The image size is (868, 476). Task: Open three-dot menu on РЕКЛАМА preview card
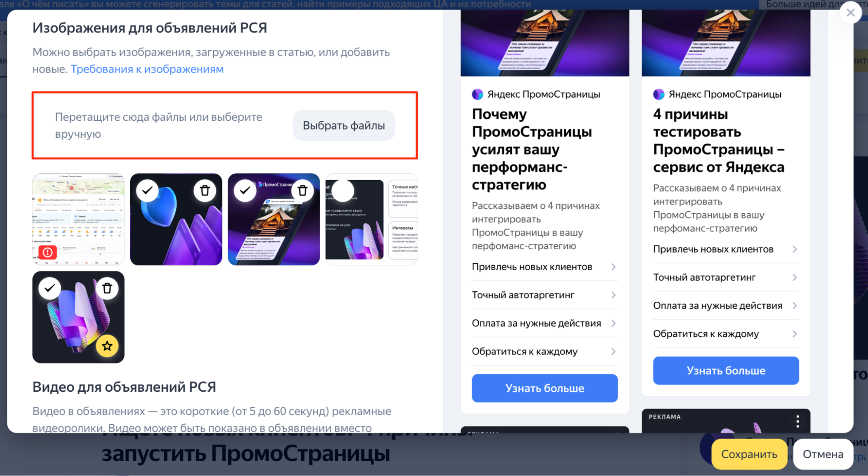[x=798, y=421]
